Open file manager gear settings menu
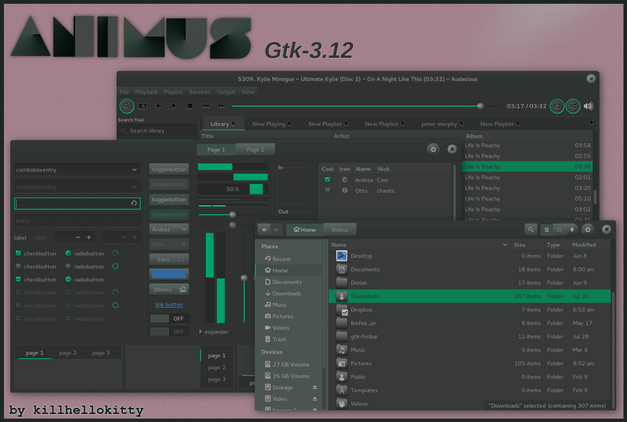 tap(587, 230)
